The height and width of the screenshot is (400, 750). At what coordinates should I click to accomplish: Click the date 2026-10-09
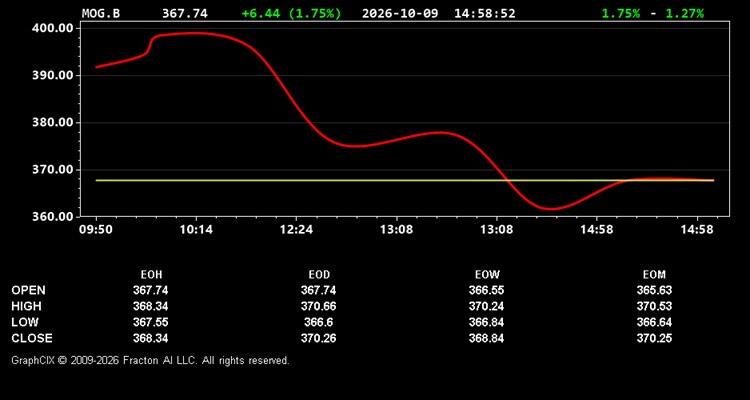[400, 13]
